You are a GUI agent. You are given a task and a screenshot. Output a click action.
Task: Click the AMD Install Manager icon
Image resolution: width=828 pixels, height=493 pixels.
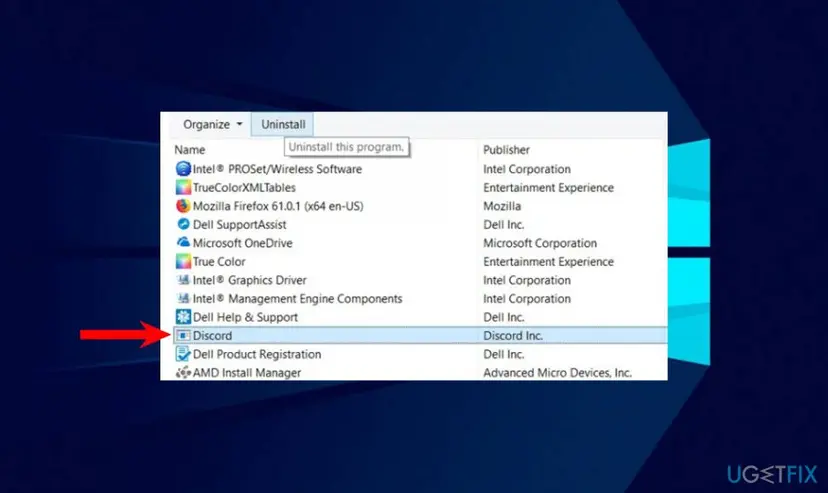pos(183,373)
